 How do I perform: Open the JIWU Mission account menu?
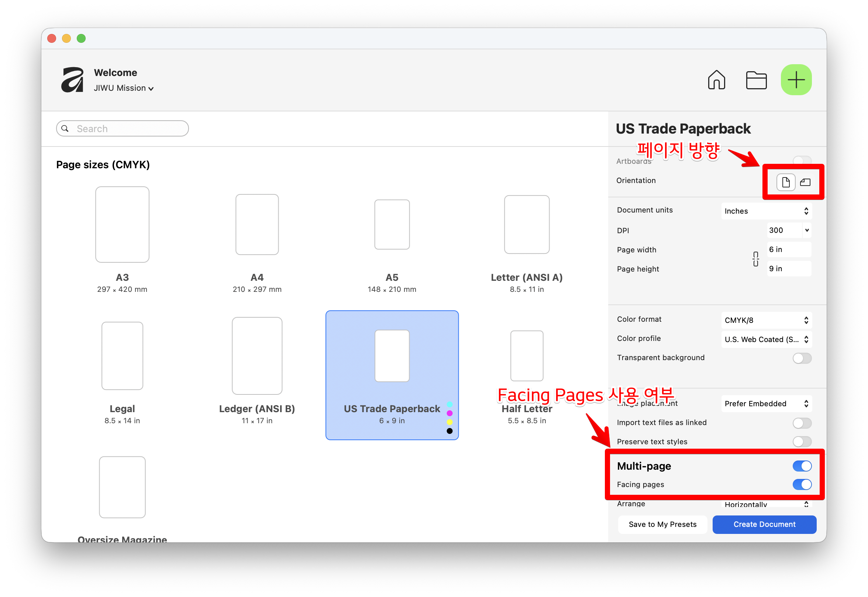(124, 88)
